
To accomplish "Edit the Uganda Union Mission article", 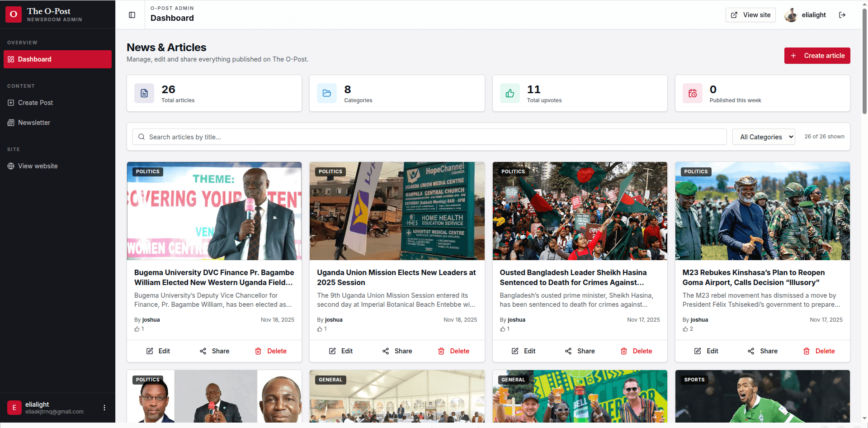I will coord(341,351).
